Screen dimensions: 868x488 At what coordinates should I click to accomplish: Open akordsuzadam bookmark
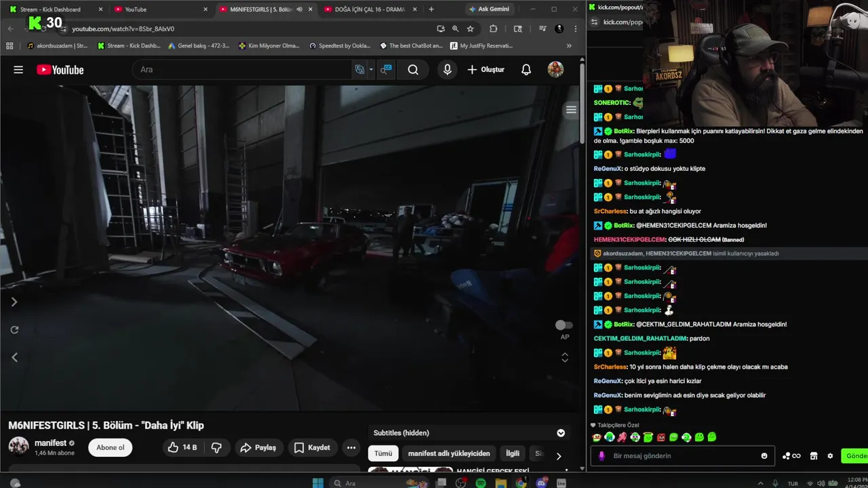[x=58, y=46]
